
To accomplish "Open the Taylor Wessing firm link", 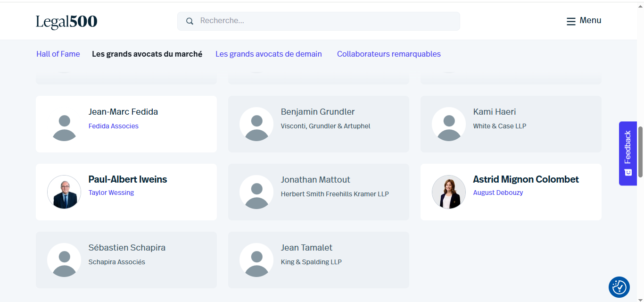I will click(111, 193).
